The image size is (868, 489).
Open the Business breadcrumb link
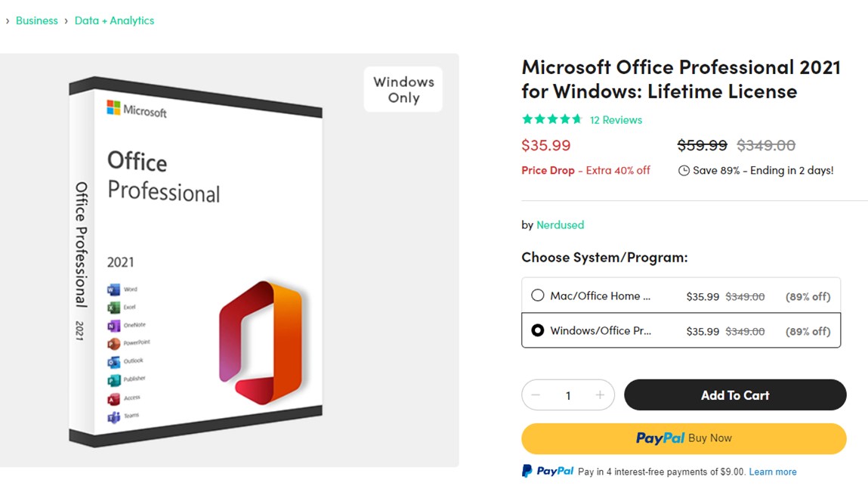click(37, 20)
